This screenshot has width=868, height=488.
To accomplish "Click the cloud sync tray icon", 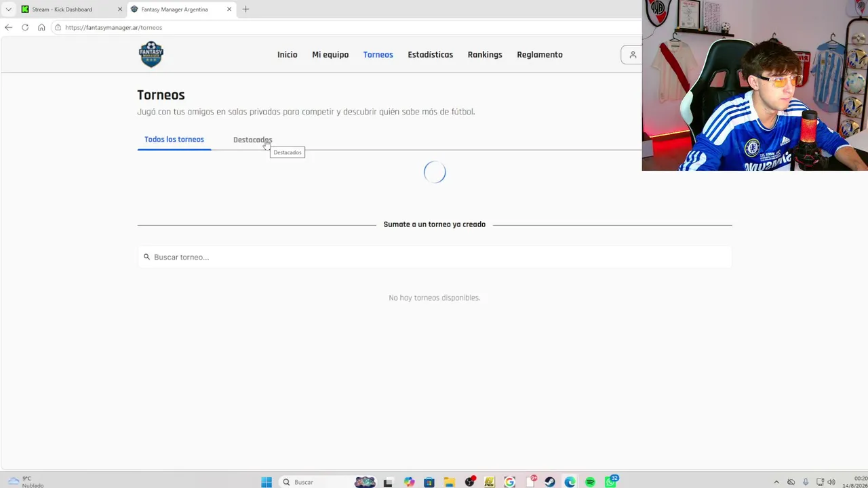I will tap(791, 482).
